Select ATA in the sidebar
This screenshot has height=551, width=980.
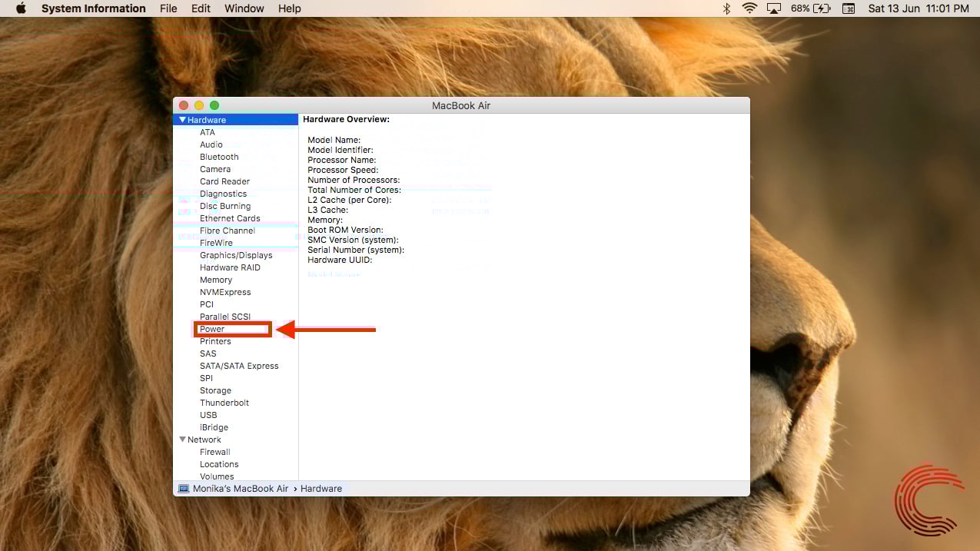[208, 132]
